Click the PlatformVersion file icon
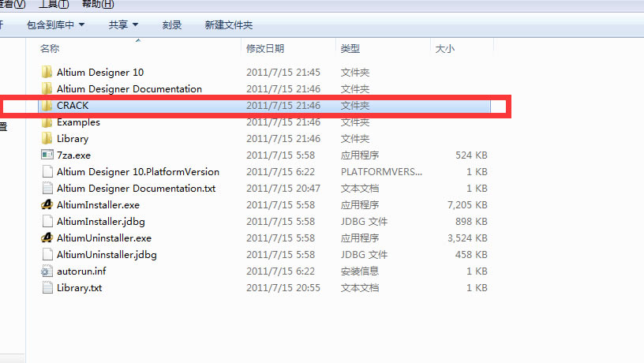 pyautogui.click(x=47, y=172)
